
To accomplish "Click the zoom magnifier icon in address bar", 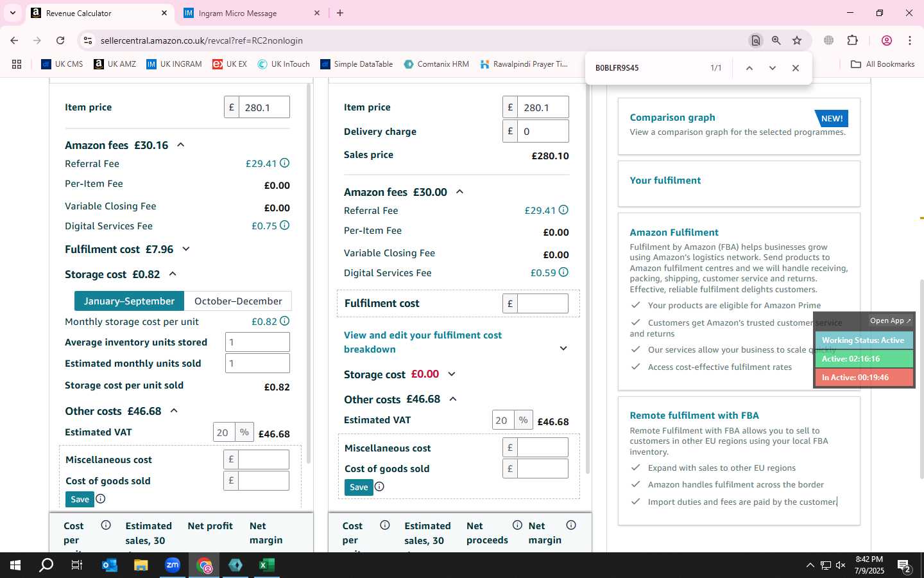I will click(776, 40).
